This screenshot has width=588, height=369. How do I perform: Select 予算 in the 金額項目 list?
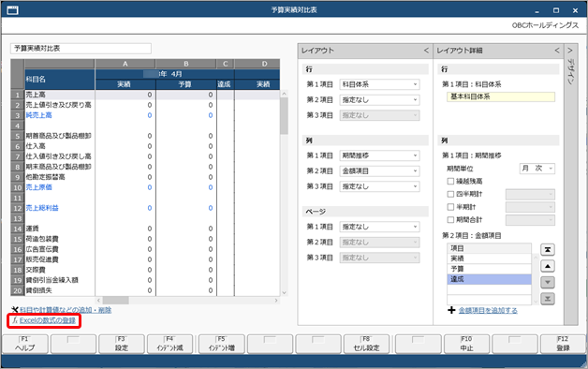(489, 269)
